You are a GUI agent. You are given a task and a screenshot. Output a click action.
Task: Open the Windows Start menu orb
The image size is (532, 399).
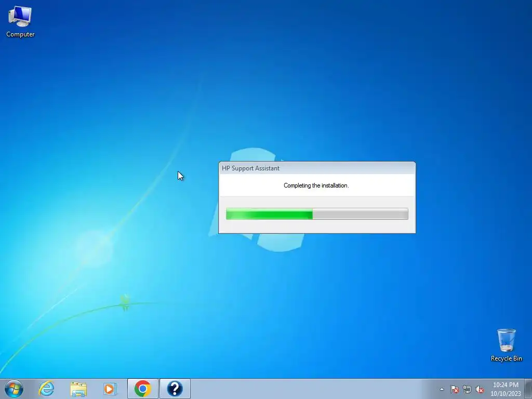pyautogui.click(x=14, y=389)
